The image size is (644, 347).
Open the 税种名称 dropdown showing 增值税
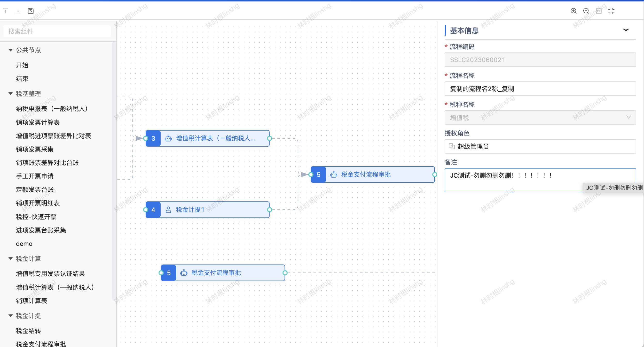click(540, 118)
